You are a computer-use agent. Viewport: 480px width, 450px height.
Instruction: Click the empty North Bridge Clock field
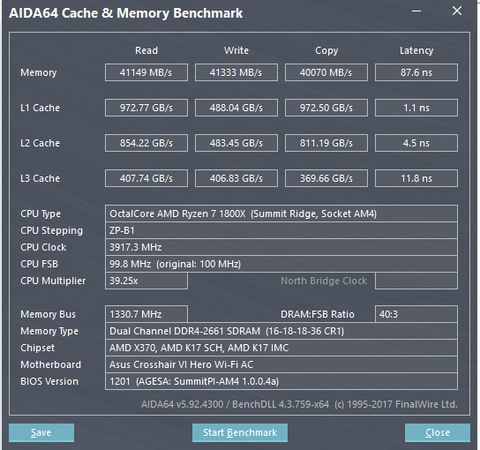(416, 281)
